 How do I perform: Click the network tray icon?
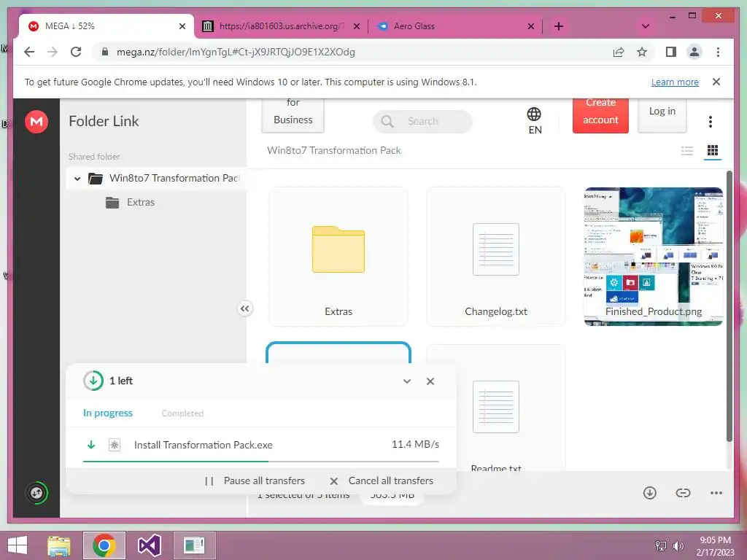tap(660, 545)
